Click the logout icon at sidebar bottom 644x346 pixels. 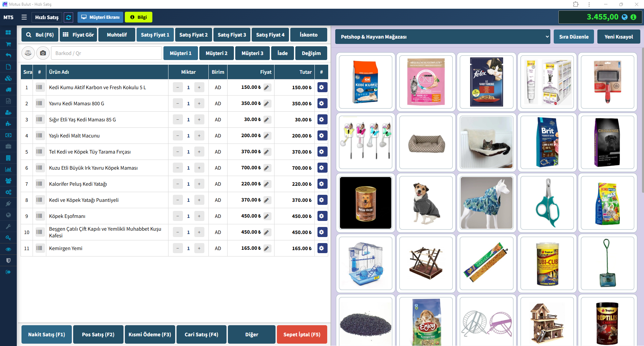8,272
